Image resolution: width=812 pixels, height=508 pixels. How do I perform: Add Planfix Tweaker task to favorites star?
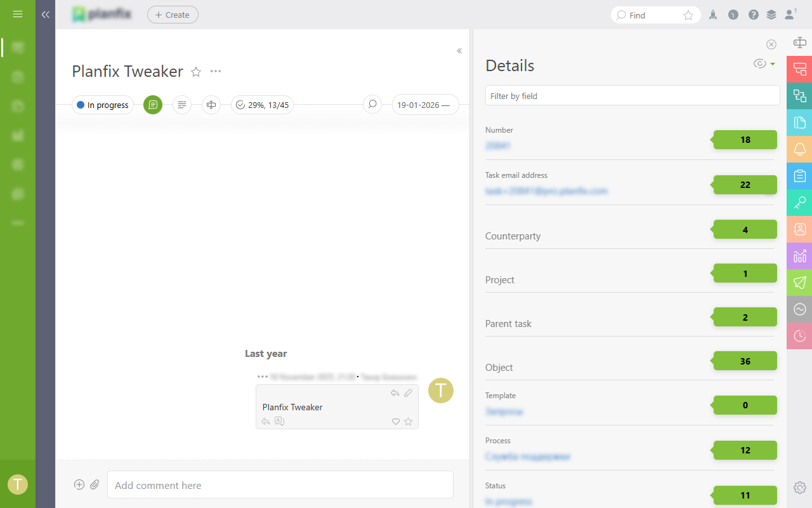tap(196, 72)
